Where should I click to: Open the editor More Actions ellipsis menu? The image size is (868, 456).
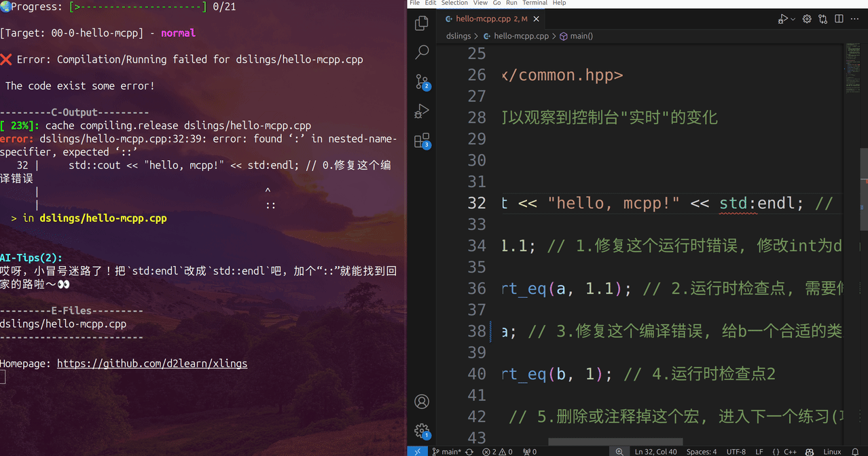coord(854,19)
